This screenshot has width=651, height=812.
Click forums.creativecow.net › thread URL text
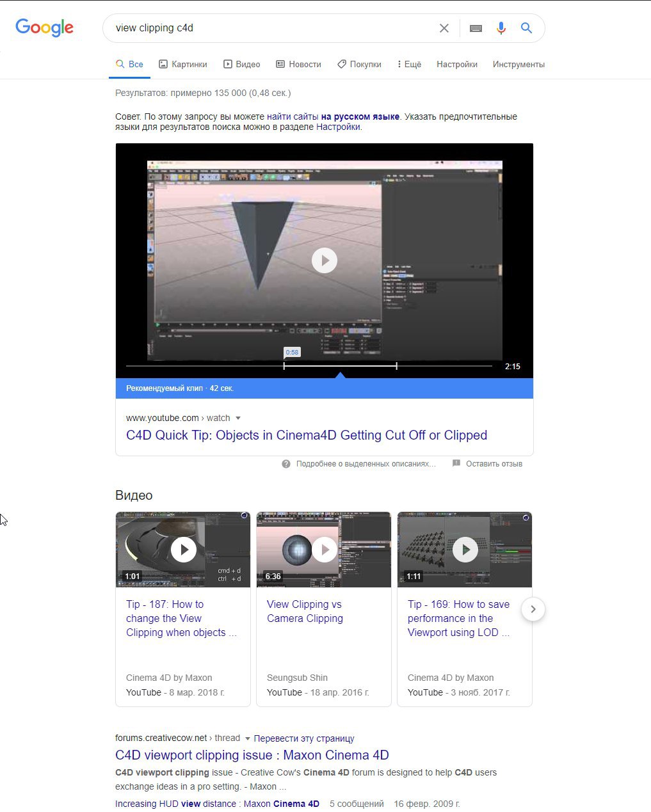click(x=177, y=738)
